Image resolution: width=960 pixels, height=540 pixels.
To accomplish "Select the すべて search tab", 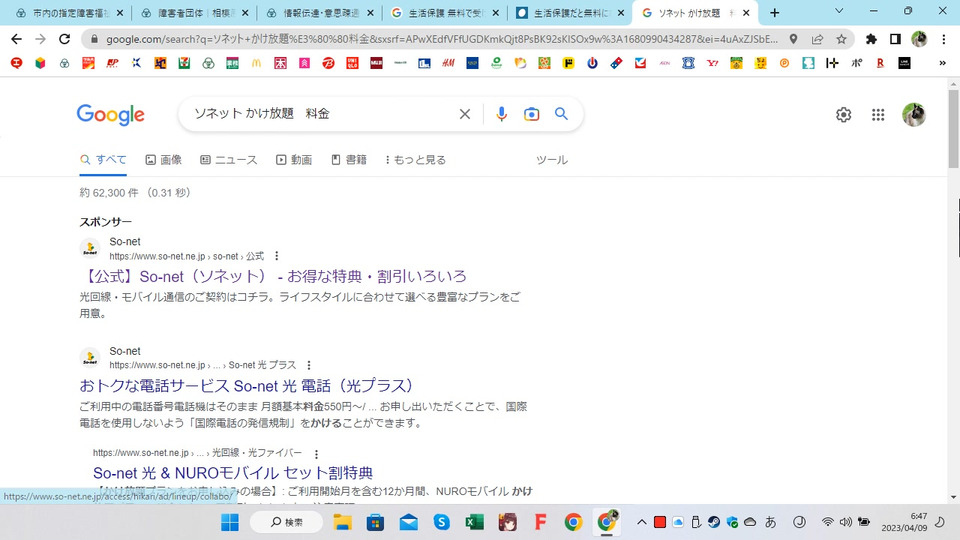I will tap(103, 160).
